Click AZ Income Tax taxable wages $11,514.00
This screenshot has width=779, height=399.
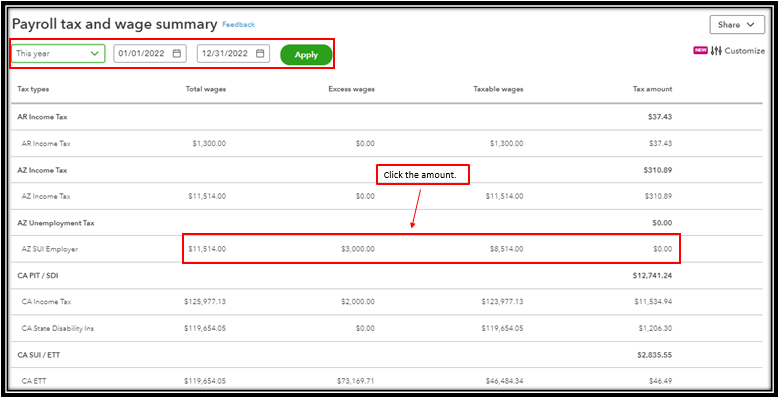click(x=504, y=196)
